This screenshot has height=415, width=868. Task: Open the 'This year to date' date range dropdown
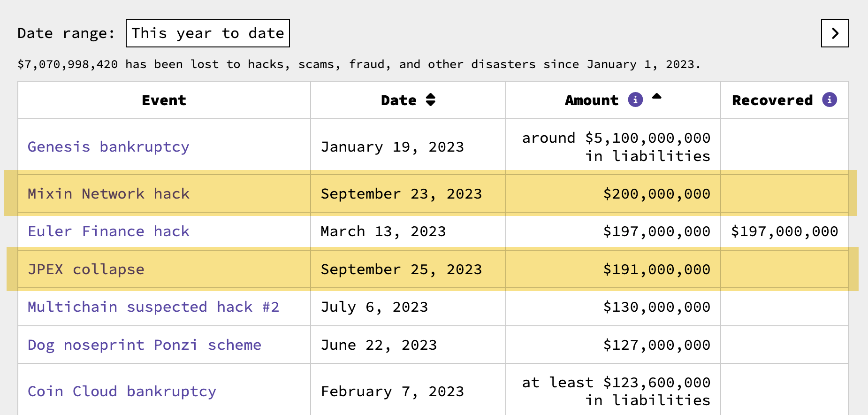coord(207,33)
